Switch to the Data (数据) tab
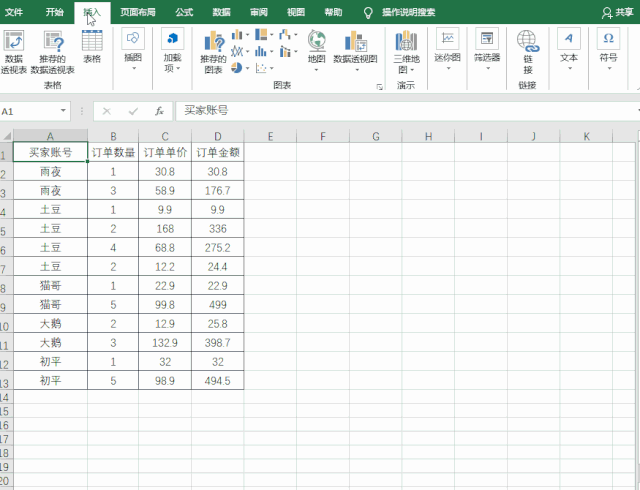This screenshot has width=640, height=490. pos(221,12)
